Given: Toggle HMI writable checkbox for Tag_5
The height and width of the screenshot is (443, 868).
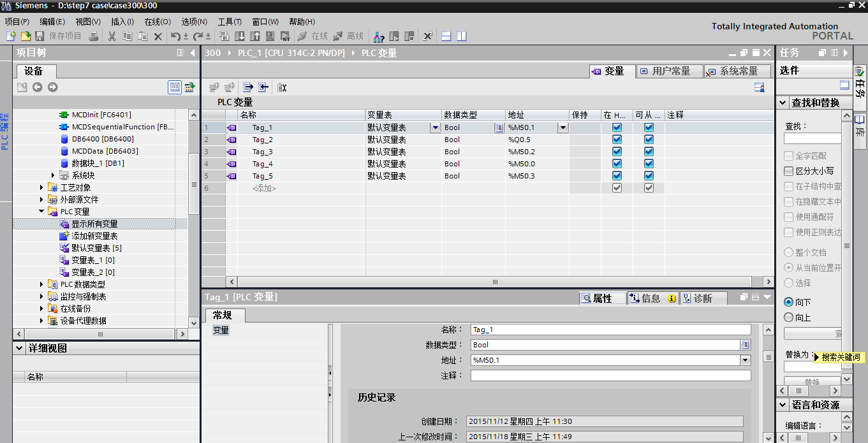Looking at the screenshot, I should (x=649, y=176).
